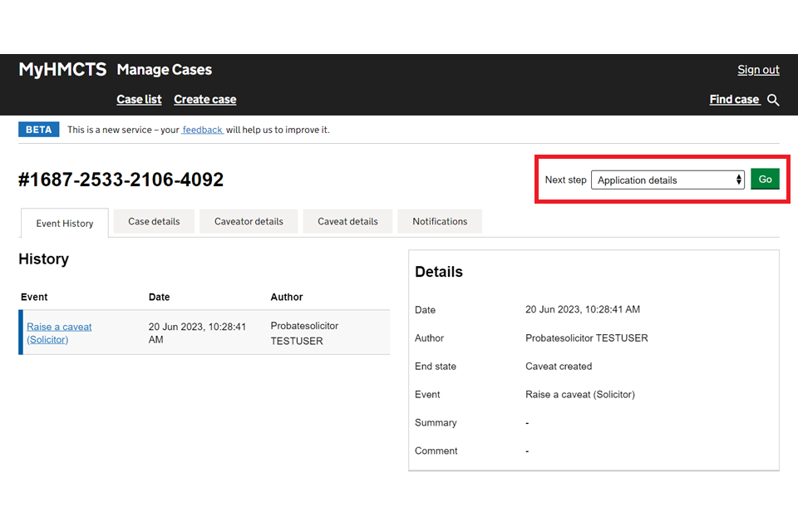
Task: Go to Create case
Action: pos(204,99)
